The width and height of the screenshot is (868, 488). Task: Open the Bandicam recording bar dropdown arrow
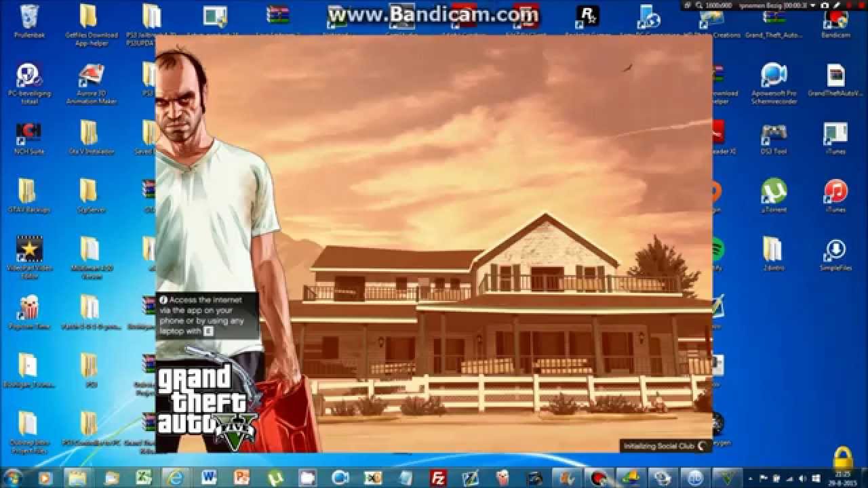coord(812,5)
